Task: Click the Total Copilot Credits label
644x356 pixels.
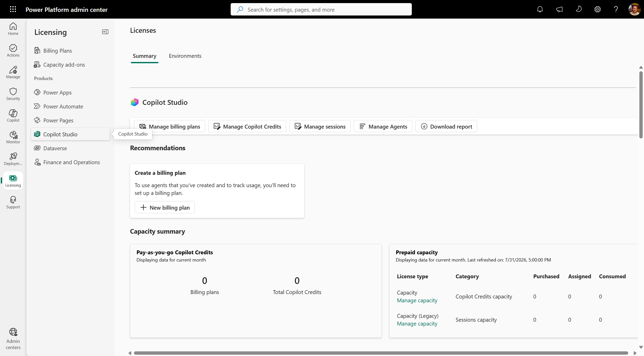Action: pos(297,292)
